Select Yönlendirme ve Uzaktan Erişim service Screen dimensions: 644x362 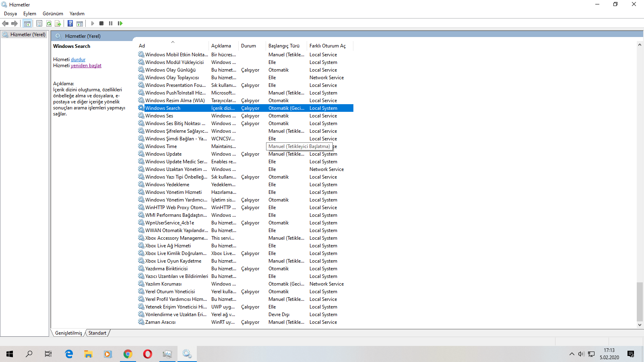pos(246,315)
